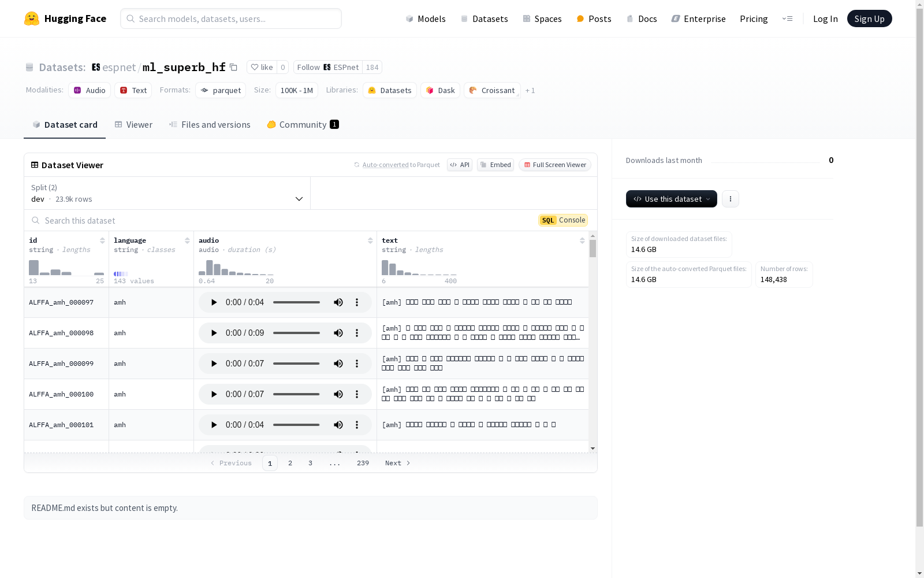Open the SQL Console
This screenshot has height=578, width=924.
coord(563,220)
